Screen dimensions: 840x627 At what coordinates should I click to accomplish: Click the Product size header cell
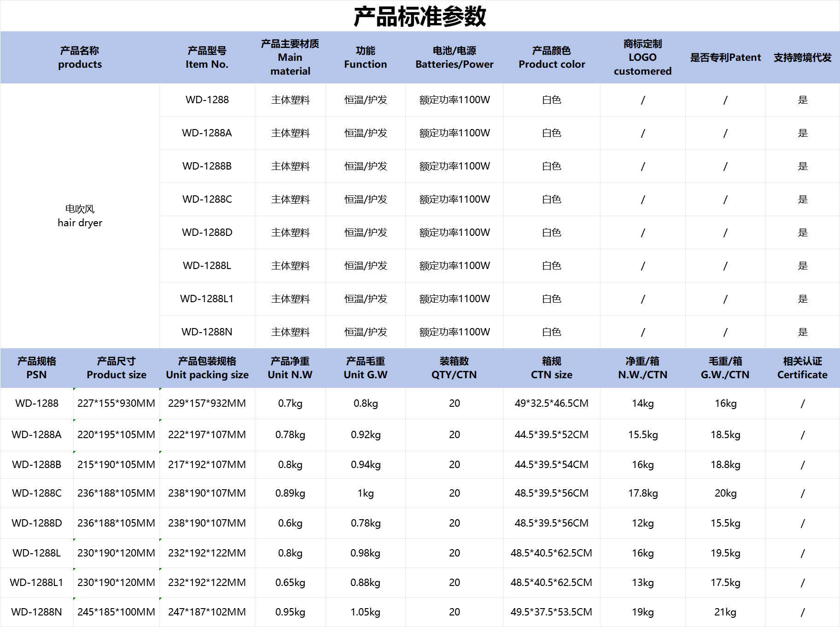pyautogui.click(x=117, y=368)
